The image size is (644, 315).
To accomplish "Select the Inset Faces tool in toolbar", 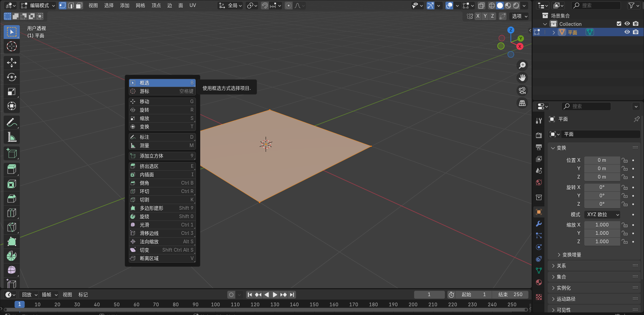I will point(12,184).
